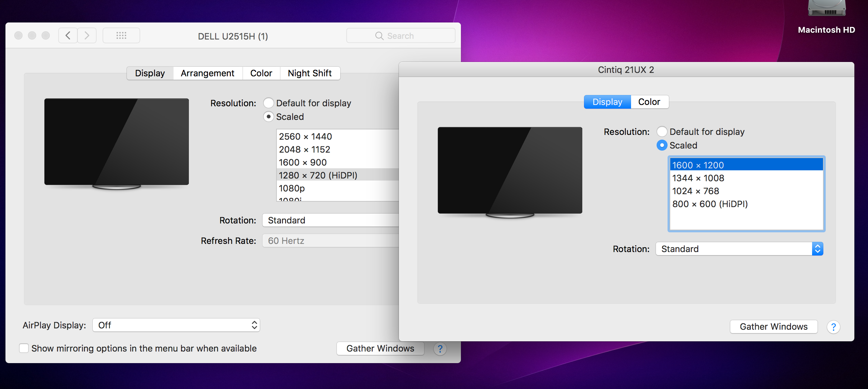Viewport: 868px width, 389px height.
Task: Select 2048 × 1152 resolution
Action: coord(338,149)
